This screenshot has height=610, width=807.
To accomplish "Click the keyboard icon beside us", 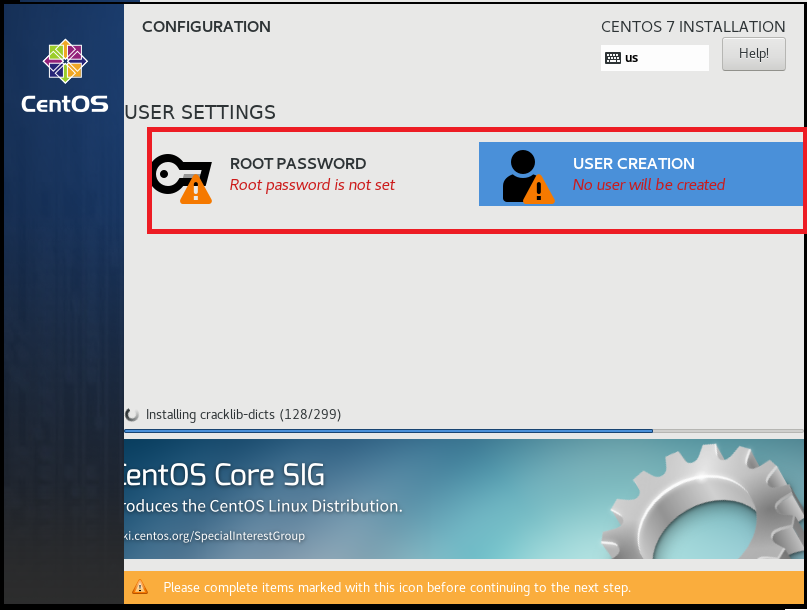I will pyautogui.click(x=612, y=58).
